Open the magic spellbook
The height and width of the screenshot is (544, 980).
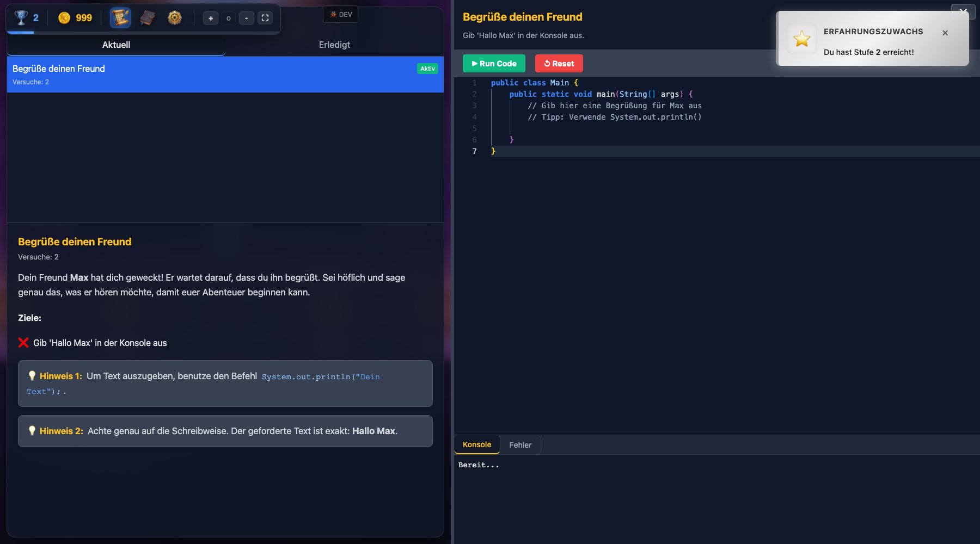point(147,17)
